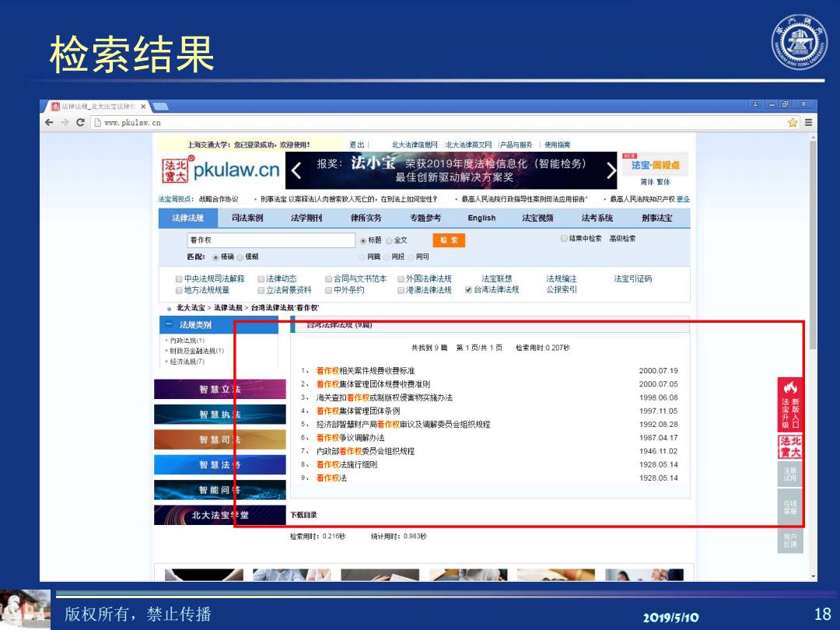Switch to the 法宝视频 tab
The width and height of the screenshot is (840, 630).
[537, 218]
